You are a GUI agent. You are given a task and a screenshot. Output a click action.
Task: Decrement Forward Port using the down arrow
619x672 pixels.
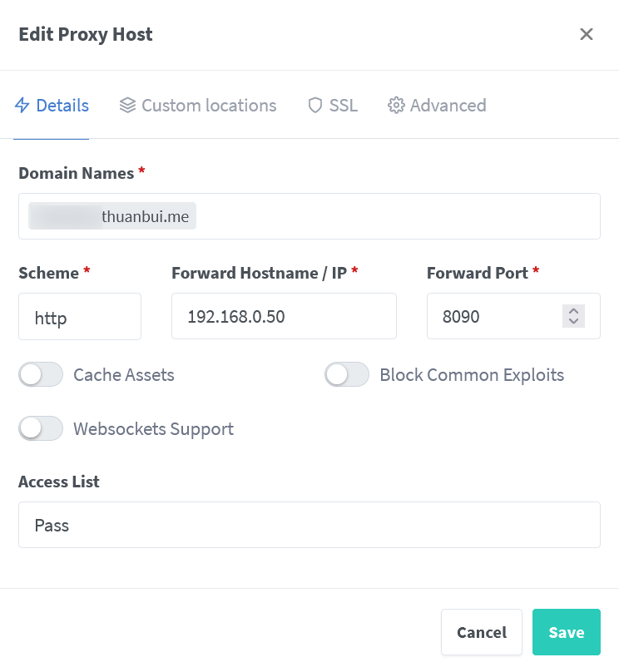click(573, 321)
